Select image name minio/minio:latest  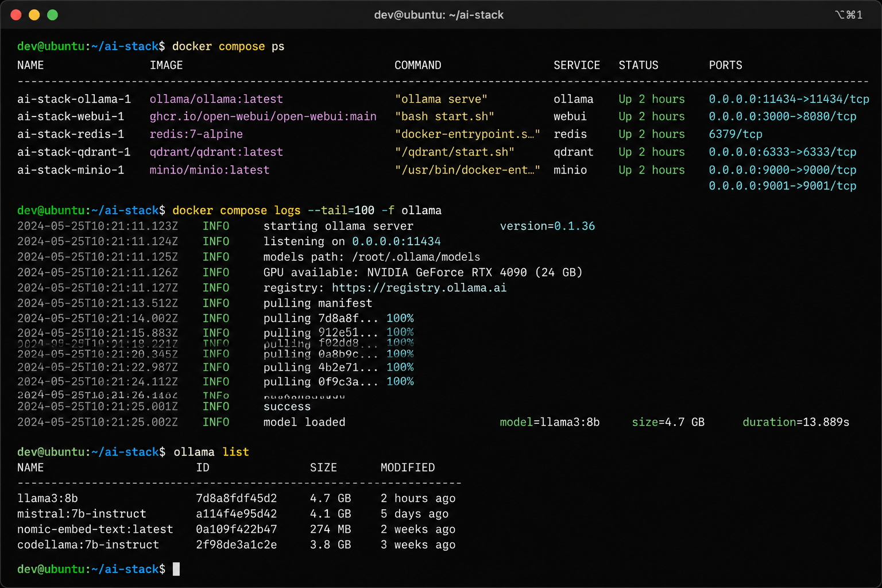pos(210,170)
